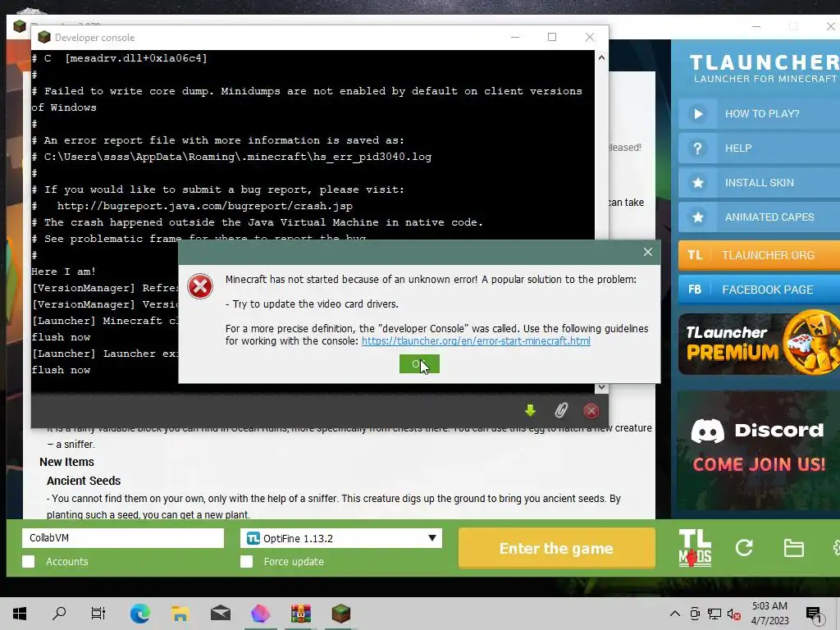Click the paperclip attach icon in the console
Screen dimensions: 840x630
[x=560, y=410]
